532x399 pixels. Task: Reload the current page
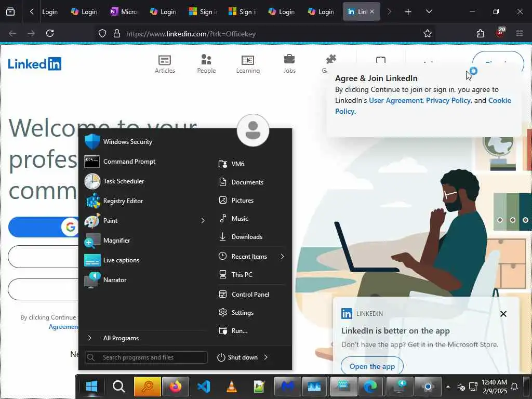tap(50, 33)
